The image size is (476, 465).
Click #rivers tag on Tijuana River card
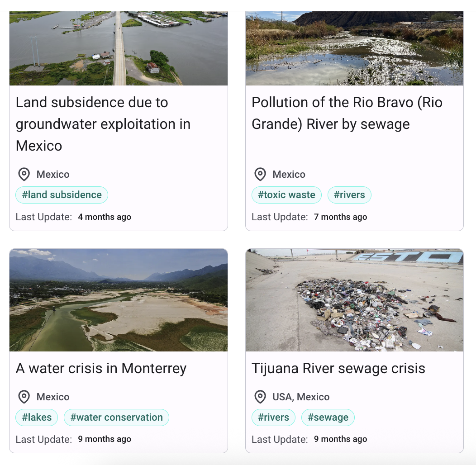coord(273,418)
